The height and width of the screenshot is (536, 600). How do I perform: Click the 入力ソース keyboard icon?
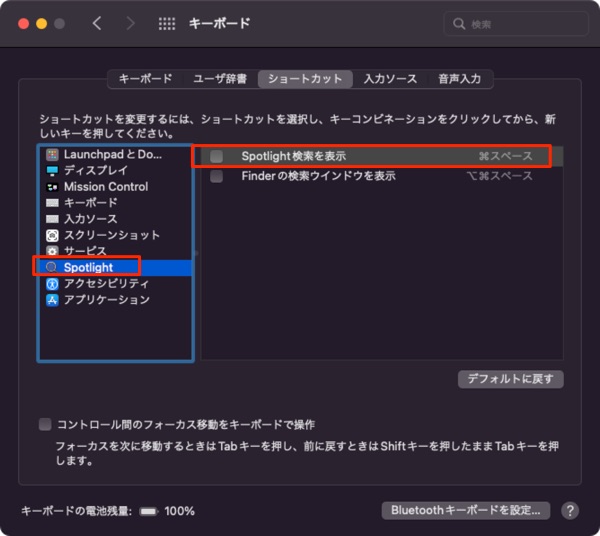pyautogui.click(x=52, y=219)
